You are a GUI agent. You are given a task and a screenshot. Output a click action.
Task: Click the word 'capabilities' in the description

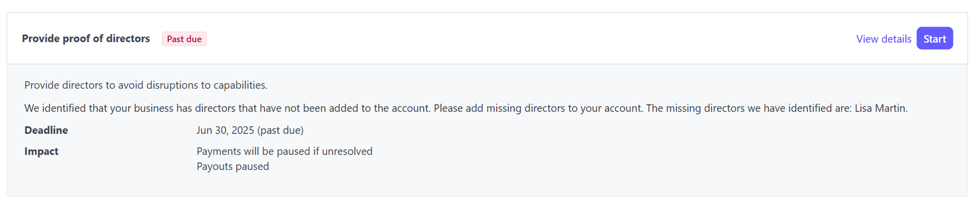click(240, 85)
